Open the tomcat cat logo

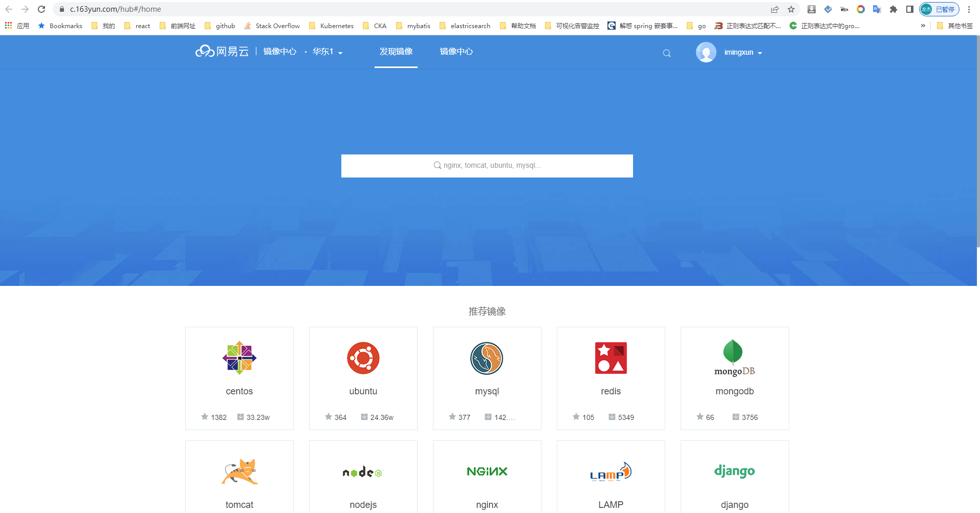(239, 471)
